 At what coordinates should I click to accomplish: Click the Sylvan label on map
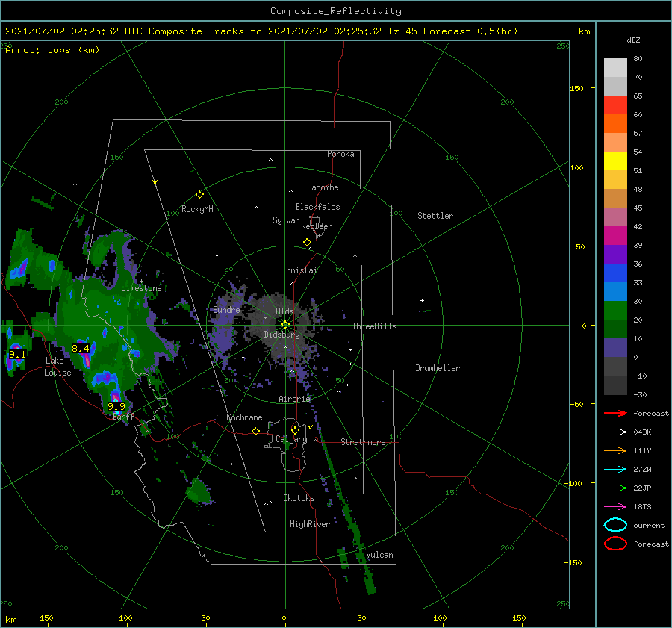click(286, 220)
